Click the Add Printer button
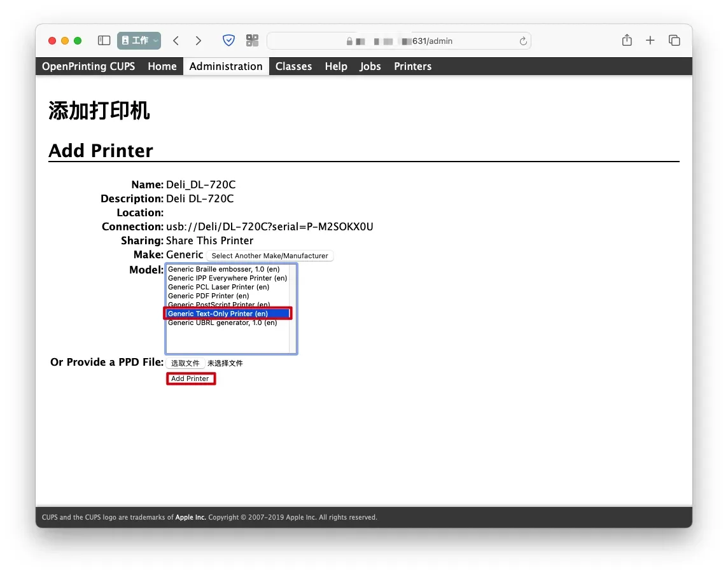Screen dimensions: 728x575 tap(190, 378)
